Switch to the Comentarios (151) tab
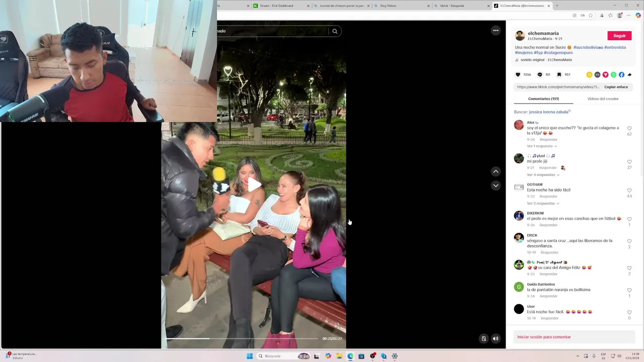 click(543, 99)
